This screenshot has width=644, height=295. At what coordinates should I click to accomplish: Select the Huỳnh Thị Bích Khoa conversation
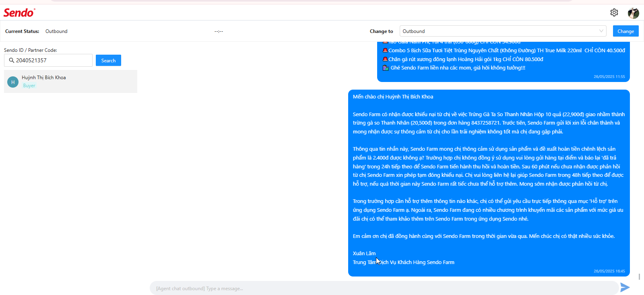(x=70, y=82)
